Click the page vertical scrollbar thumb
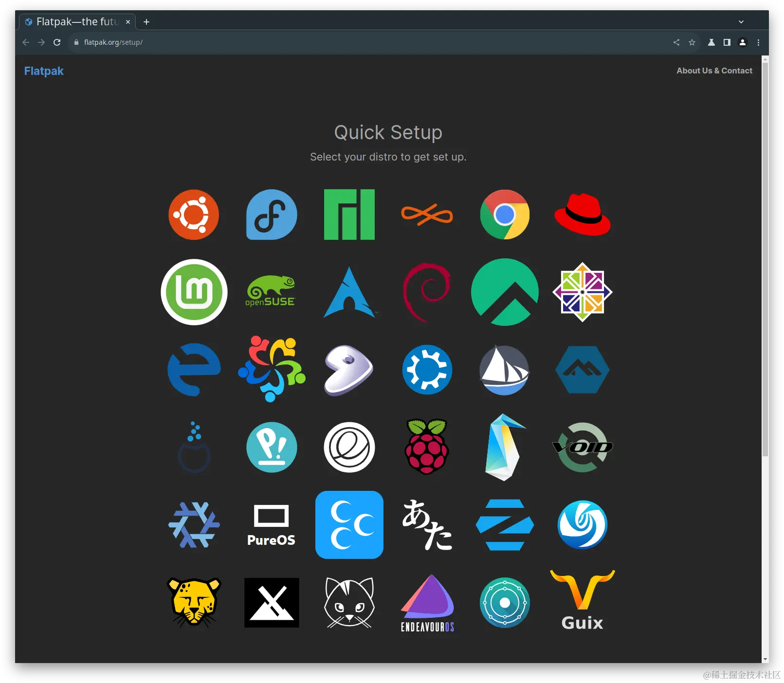 pyautogui.click(x=766, y=260)
